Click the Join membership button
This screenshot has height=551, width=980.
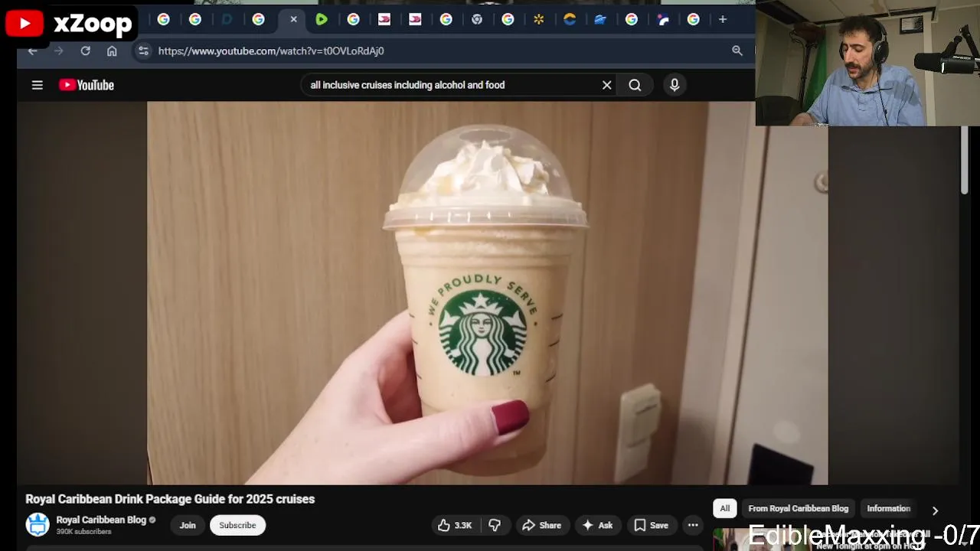[188, 525]
